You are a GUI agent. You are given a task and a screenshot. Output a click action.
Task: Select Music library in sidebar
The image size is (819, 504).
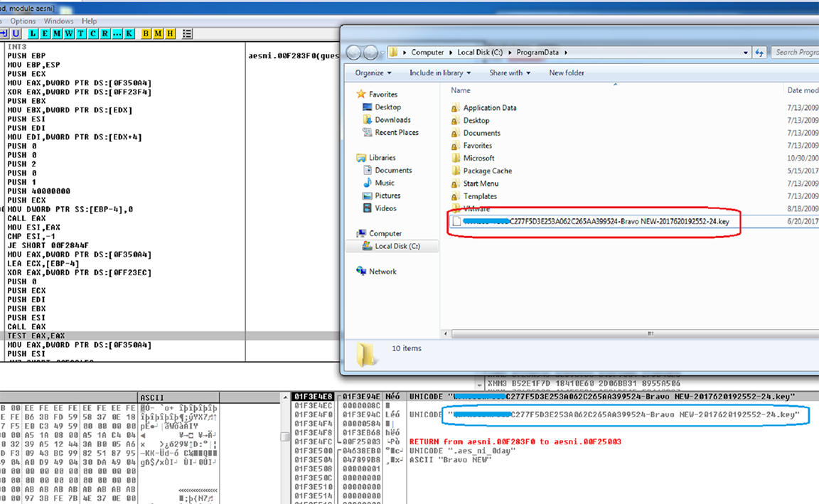pyautogui.click(x=384, y=183)
